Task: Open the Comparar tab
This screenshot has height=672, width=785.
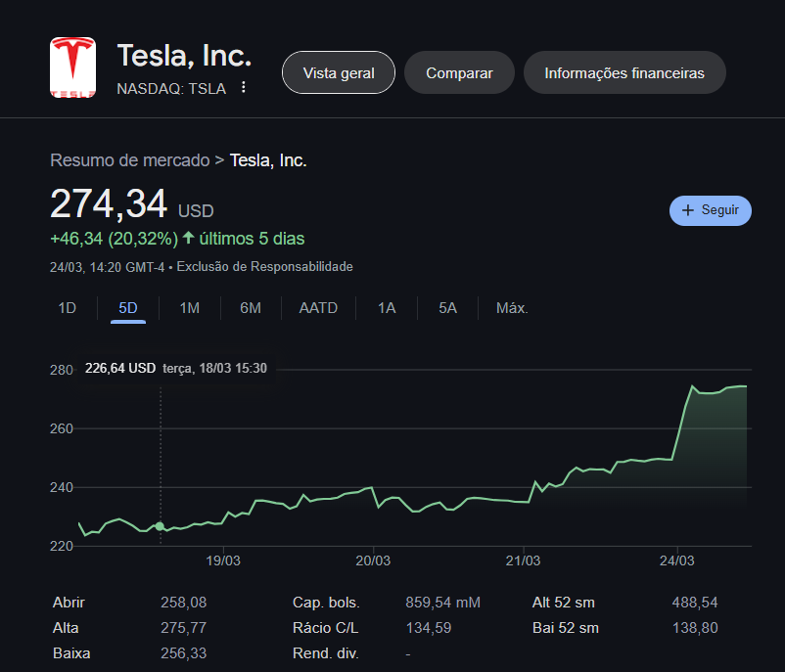Action: pyautogui.click(x=459, y=72)
